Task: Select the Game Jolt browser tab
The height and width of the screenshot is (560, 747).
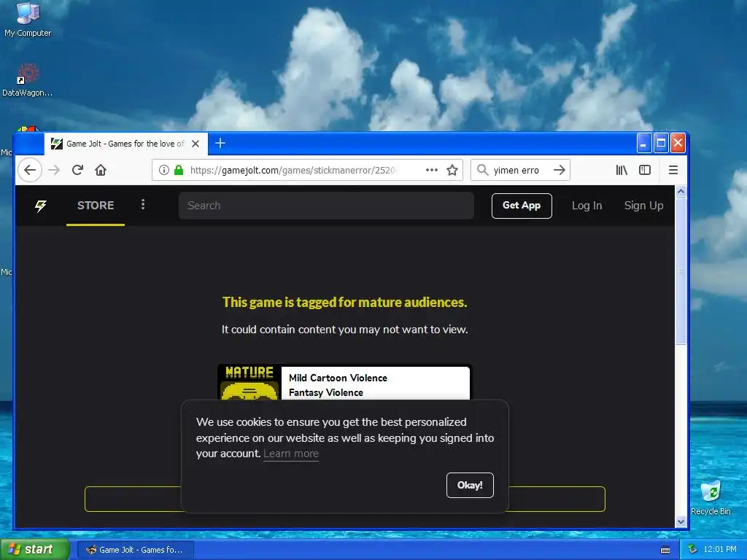Action: point(125,144)
